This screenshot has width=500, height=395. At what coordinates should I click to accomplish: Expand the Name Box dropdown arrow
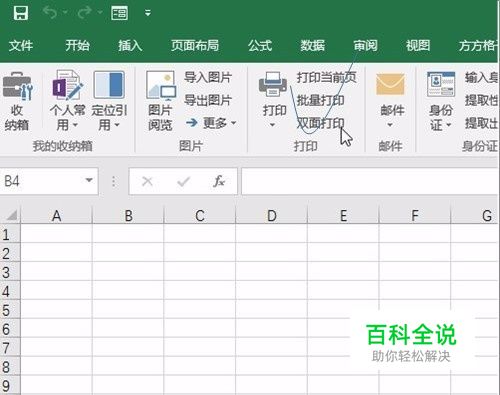pos(89,180)
